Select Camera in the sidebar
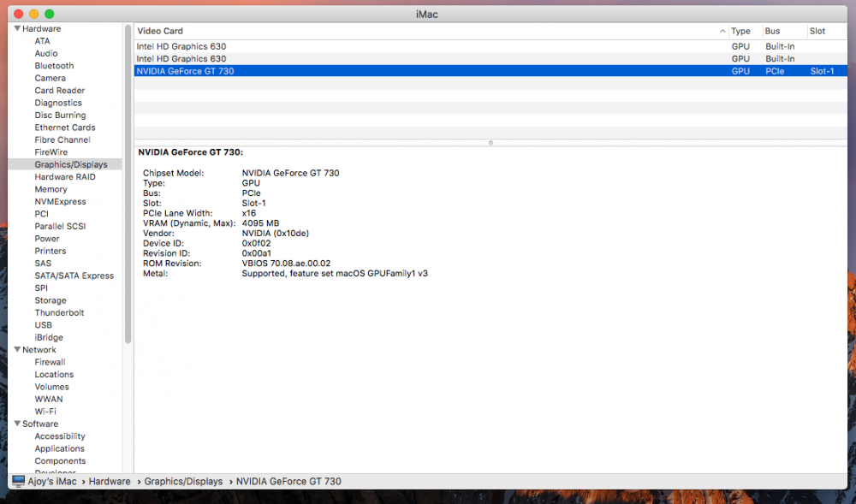This screenshot has height=504, width=856. (50, 78)
